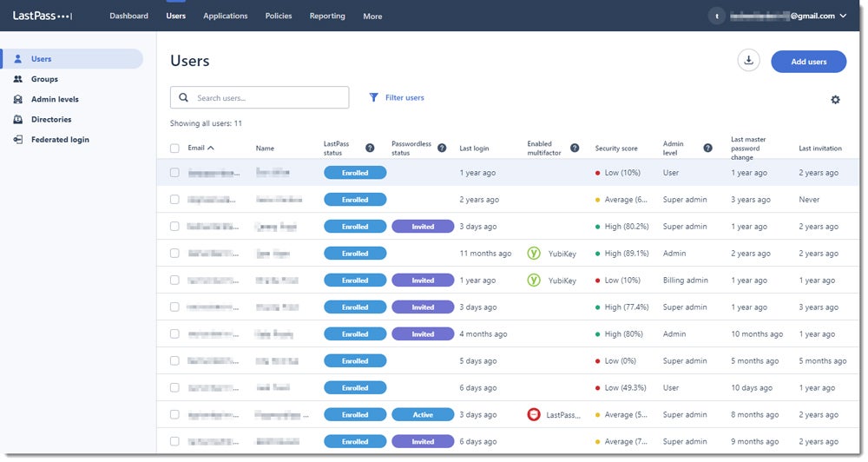Click the help icon beside Admin level
The height and width of the screenshot is (462, 868).
[707, 148]
